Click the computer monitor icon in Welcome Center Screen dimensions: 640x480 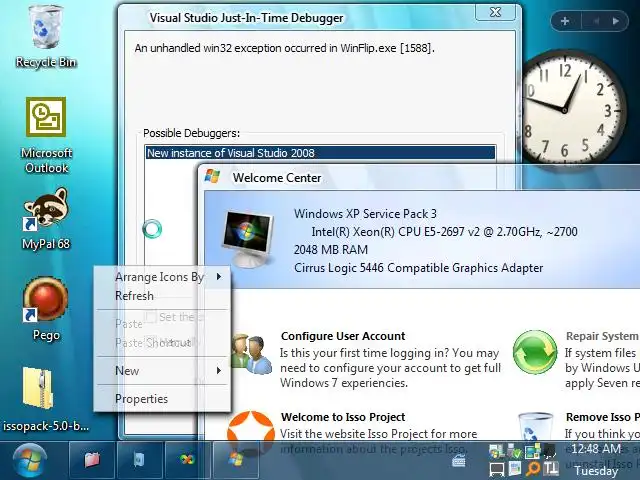248,239
